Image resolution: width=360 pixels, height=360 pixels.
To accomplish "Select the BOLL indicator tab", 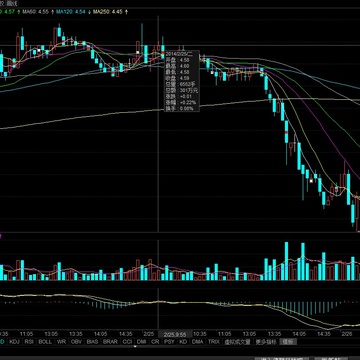I will pyautogui.click(x=45, y=342).
